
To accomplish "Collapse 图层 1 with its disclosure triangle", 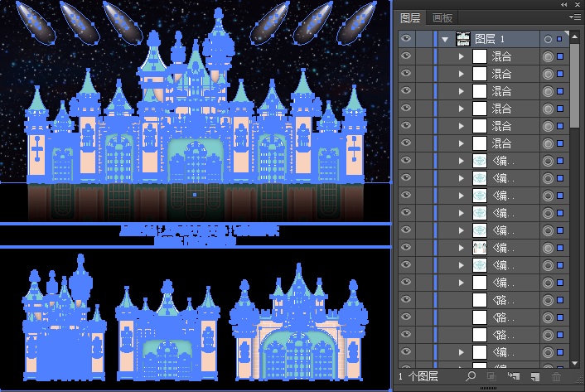I will [x=445, y=39].
